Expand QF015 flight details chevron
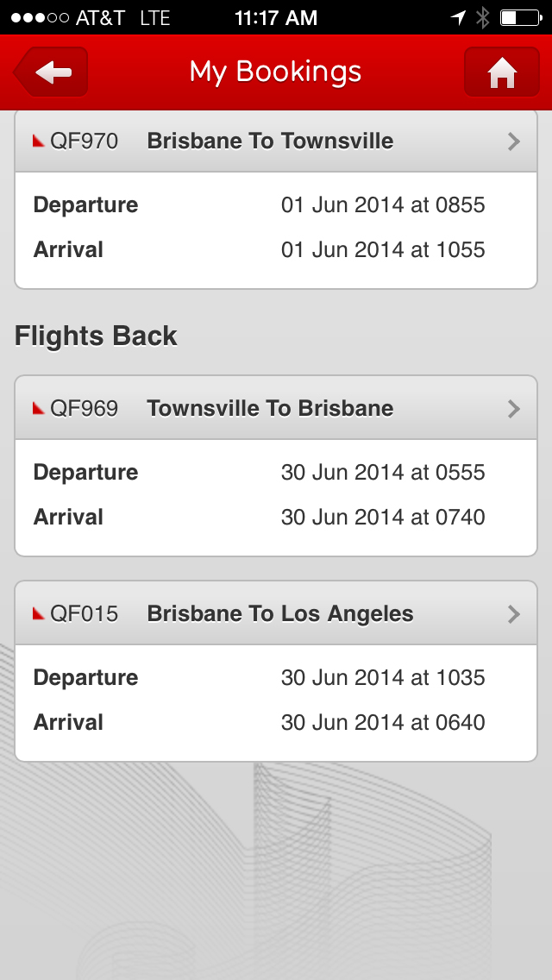552x980 pixels. pos(514,614)
